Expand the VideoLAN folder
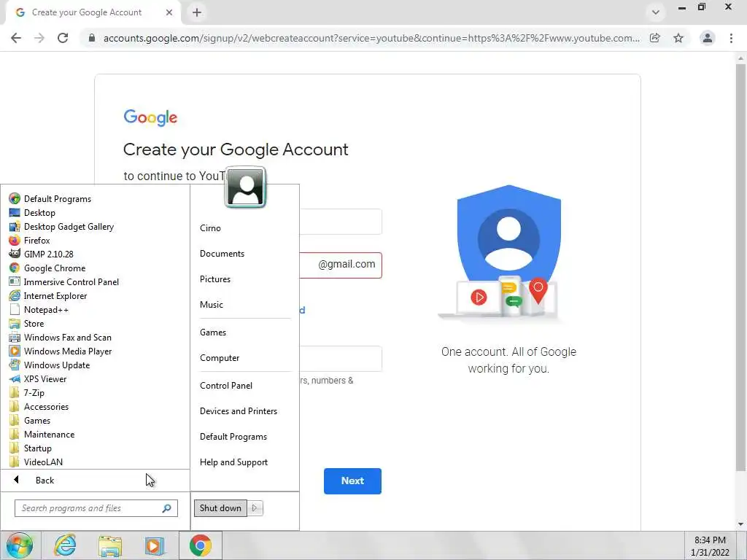 click(x=36, y=461)
